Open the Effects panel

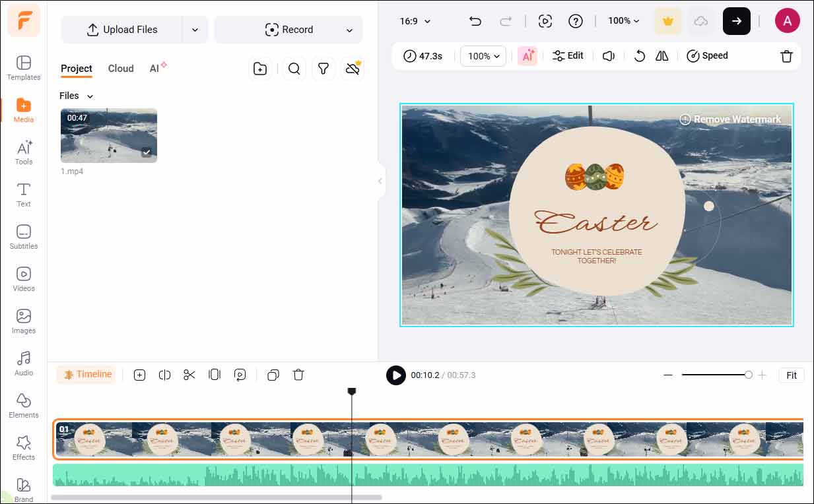(23, 447)
